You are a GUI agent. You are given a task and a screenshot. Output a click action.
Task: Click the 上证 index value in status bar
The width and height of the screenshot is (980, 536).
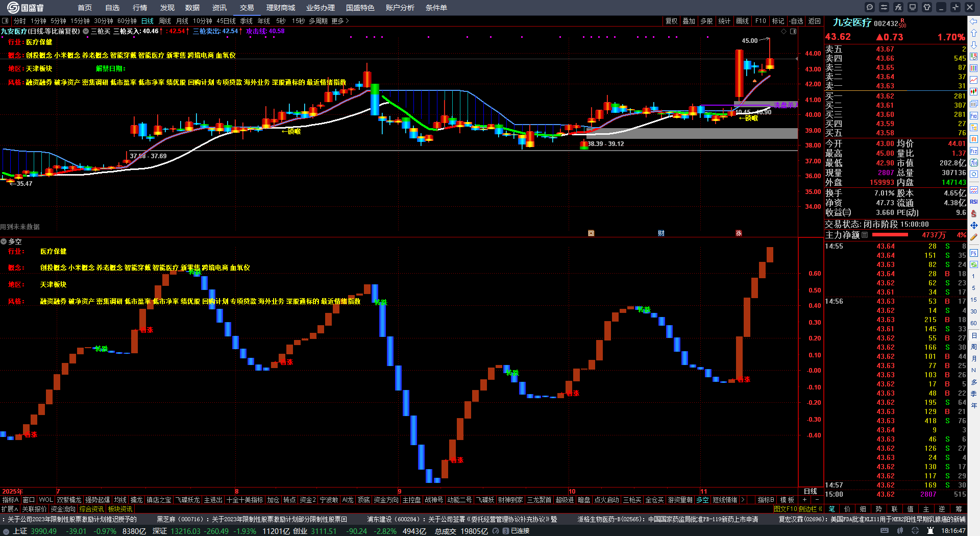44,531
